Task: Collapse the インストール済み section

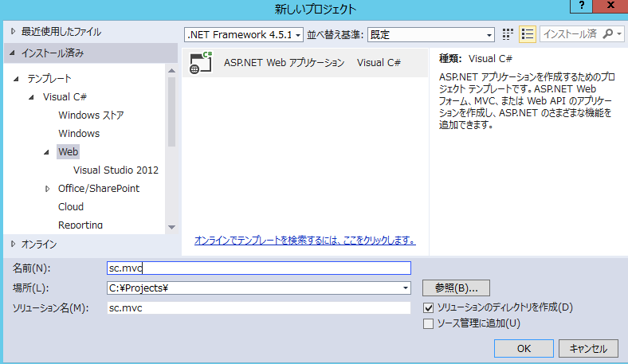Action: pos(13,53)
